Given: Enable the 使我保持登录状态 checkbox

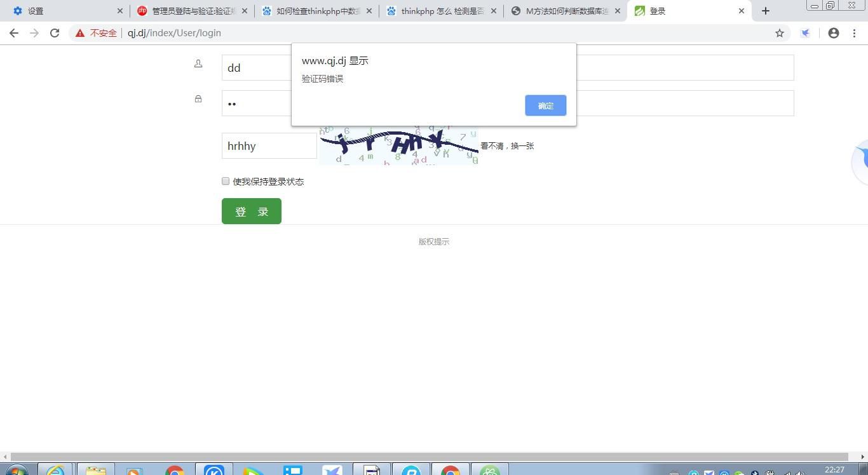Looking at the screenshot, I should point(226,181).
